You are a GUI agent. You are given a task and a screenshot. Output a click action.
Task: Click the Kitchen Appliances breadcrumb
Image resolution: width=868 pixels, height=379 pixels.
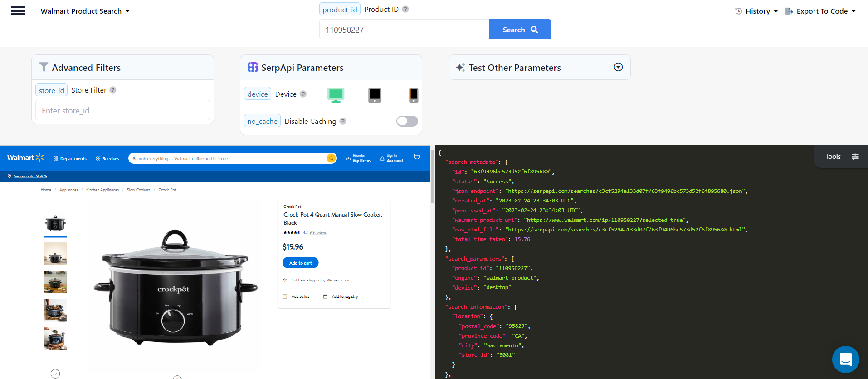coord(102,190)
